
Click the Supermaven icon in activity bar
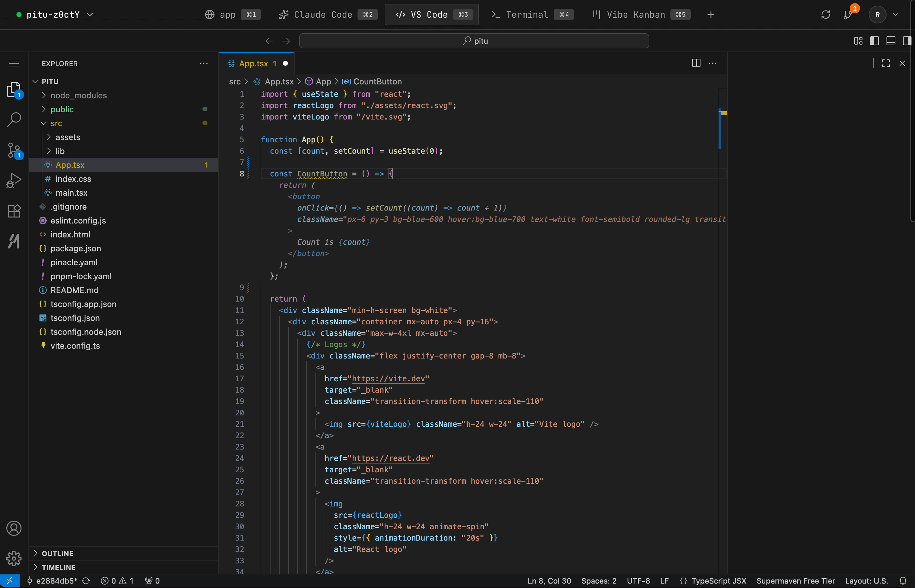point(14,241)
